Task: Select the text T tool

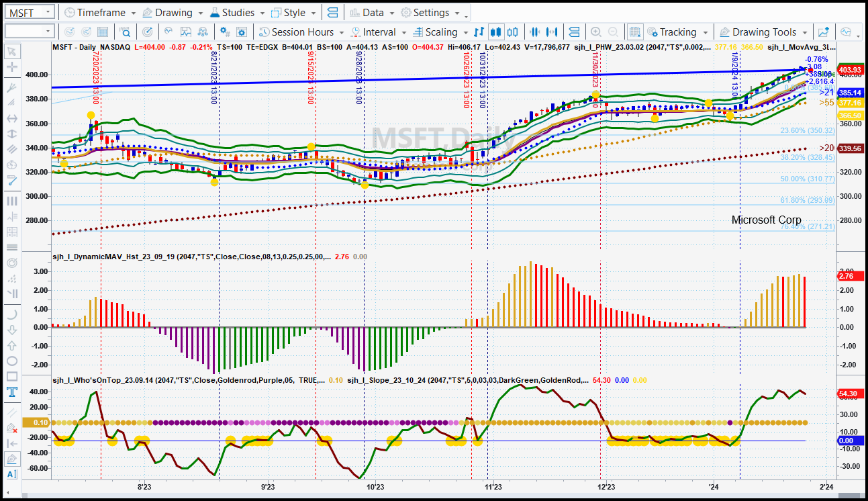Action: (11, 392)
